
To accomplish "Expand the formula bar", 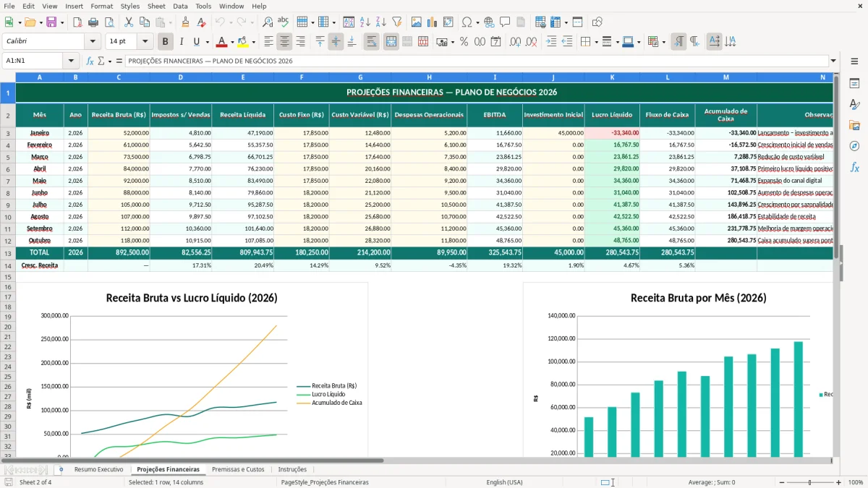I will click(x=833, y=61).
